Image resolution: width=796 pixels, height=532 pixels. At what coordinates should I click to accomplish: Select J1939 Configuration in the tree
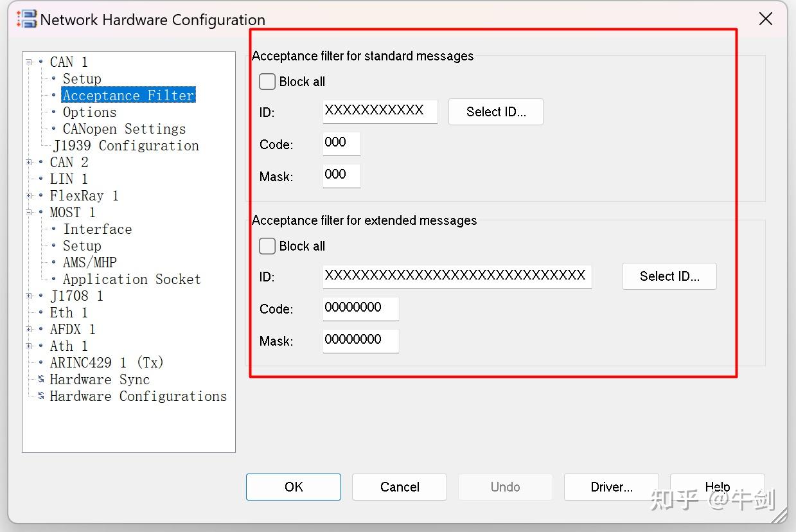[126, 145]
